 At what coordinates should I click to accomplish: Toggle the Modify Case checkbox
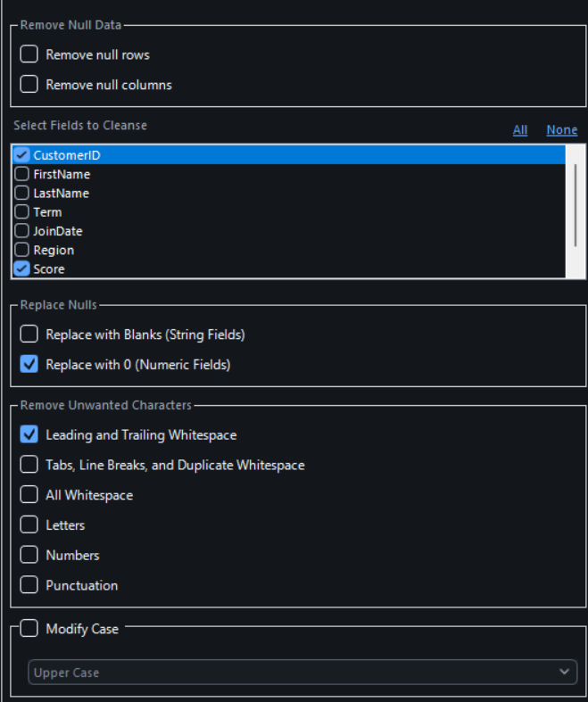click(x=29, y=629)
